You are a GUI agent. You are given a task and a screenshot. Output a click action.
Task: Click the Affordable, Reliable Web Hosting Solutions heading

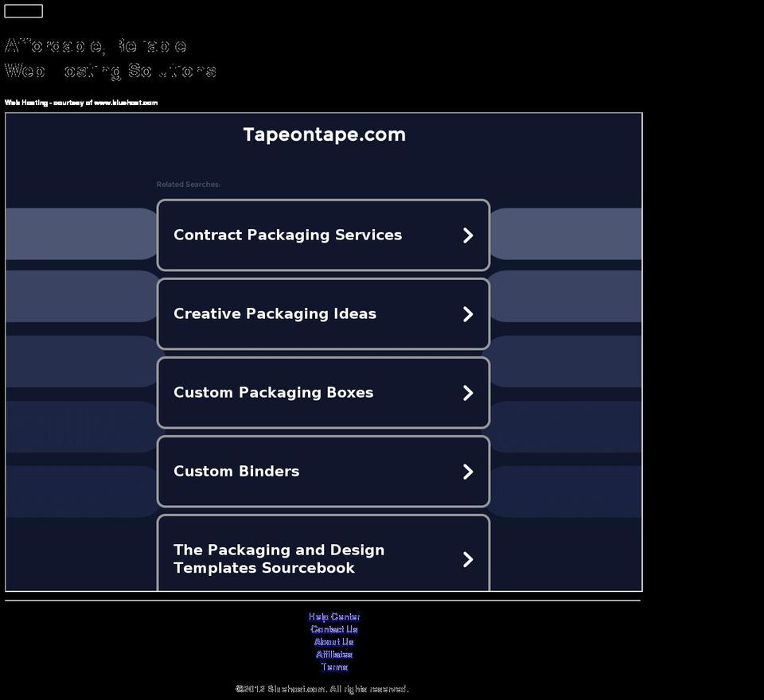[x=110, y=58]
